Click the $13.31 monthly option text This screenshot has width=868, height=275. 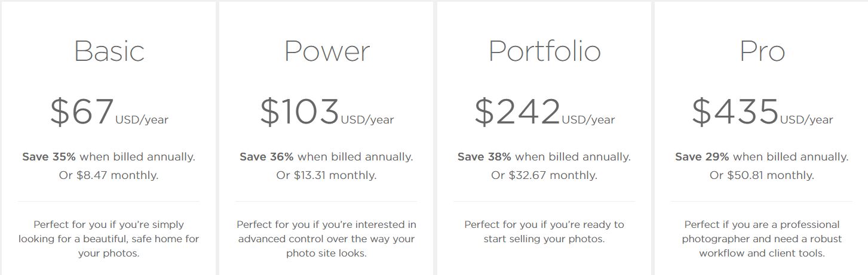[x=326, y=175]
